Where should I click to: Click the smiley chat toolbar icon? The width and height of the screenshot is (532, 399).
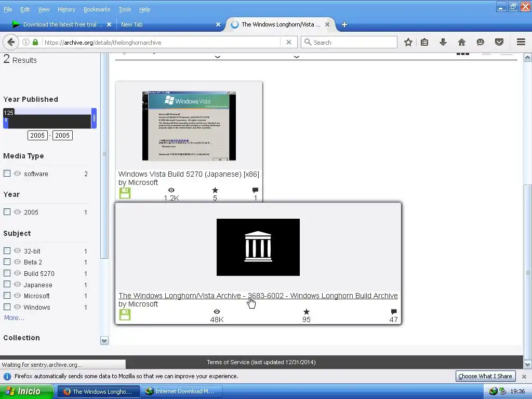pos(480,42)
